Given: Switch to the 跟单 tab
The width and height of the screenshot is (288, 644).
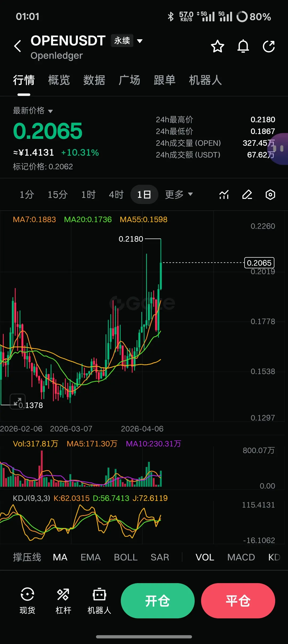Looking at the screenshot, I should point(165,80).
